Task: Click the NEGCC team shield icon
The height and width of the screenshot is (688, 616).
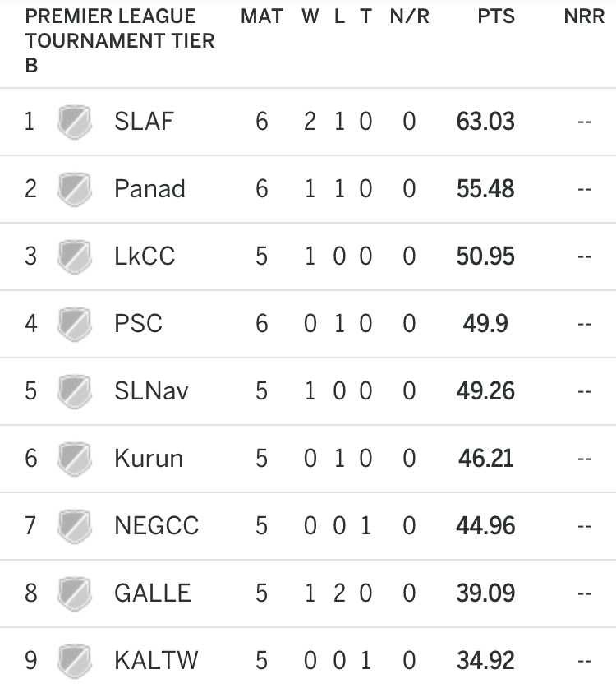Action: point(75,527)
